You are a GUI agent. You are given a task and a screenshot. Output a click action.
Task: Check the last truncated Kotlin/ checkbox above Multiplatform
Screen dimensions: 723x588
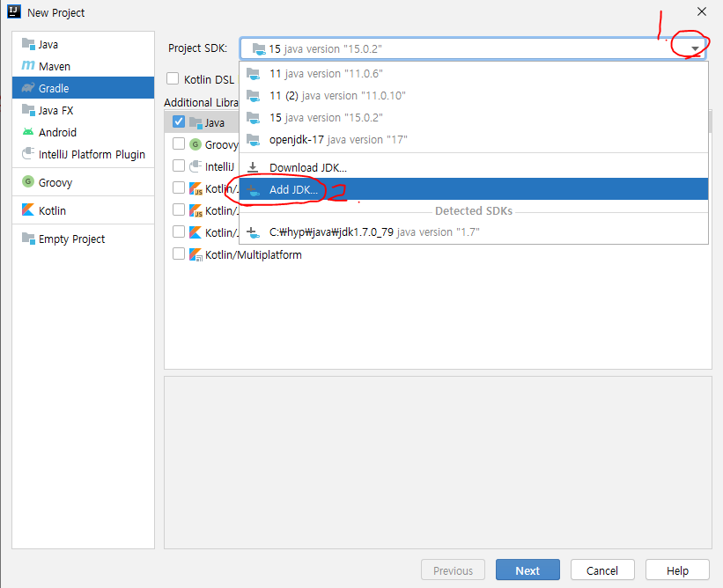pyautogui.click(x=179, y=232)
